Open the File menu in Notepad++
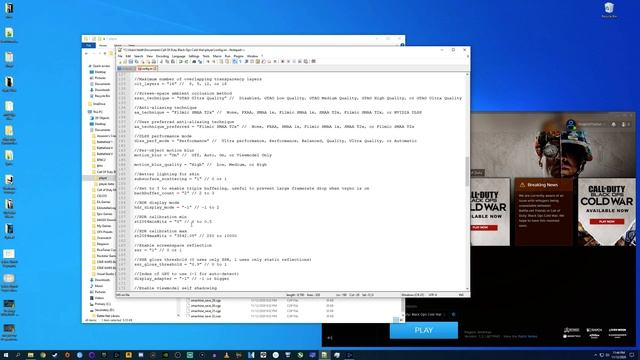The height and width of the screenshot is (360, 640). pos(120,56)
